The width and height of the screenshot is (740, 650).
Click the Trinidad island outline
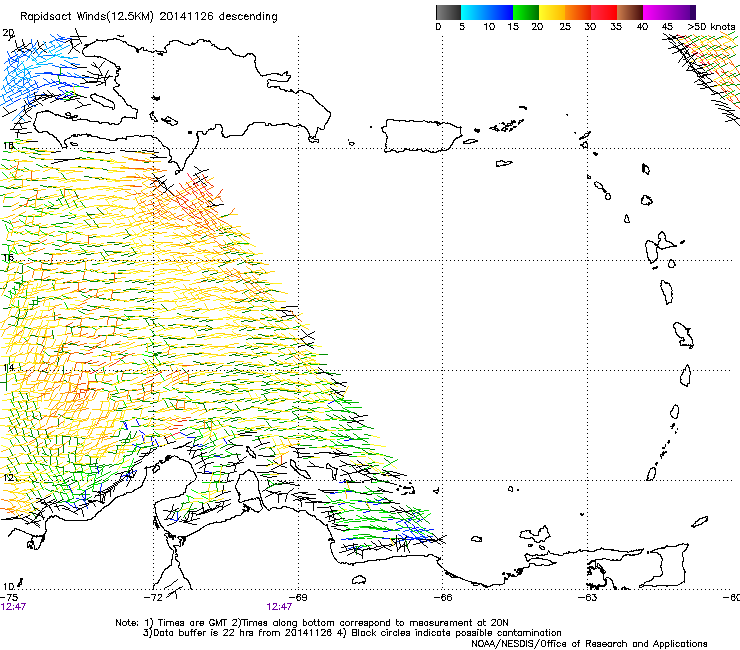[666, 566]
